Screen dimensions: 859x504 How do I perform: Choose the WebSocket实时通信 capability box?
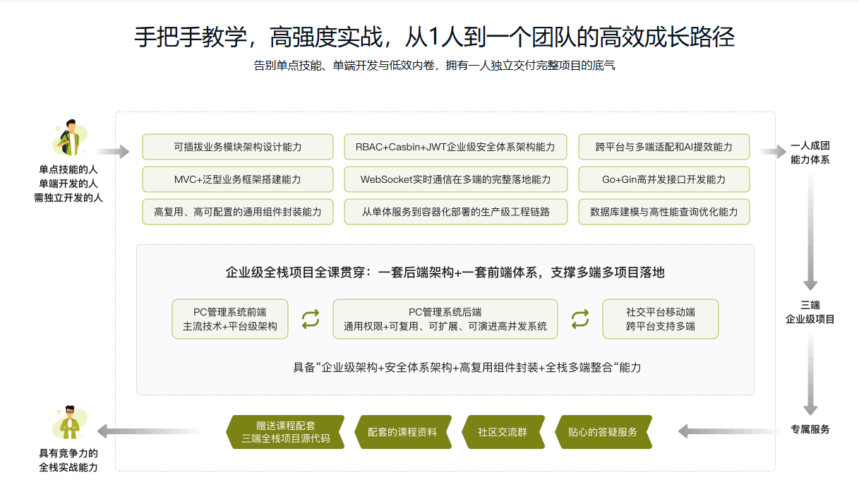point(455,179)
